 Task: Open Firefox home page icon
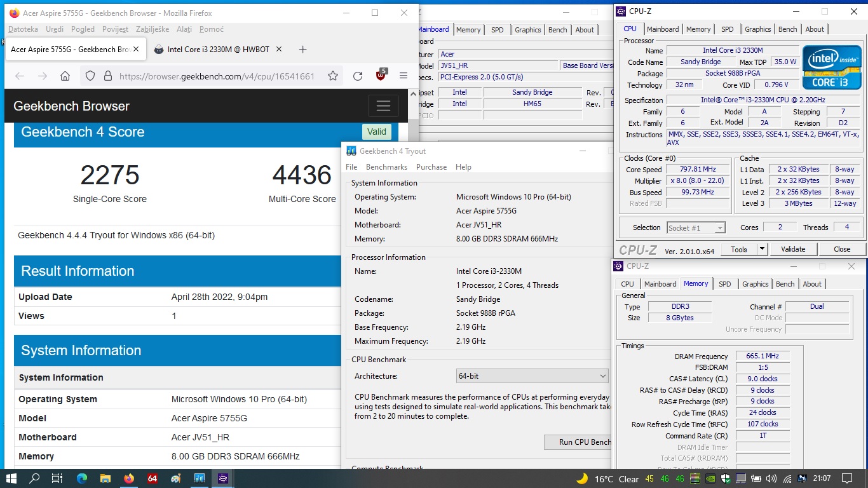(x=65, y=76)
